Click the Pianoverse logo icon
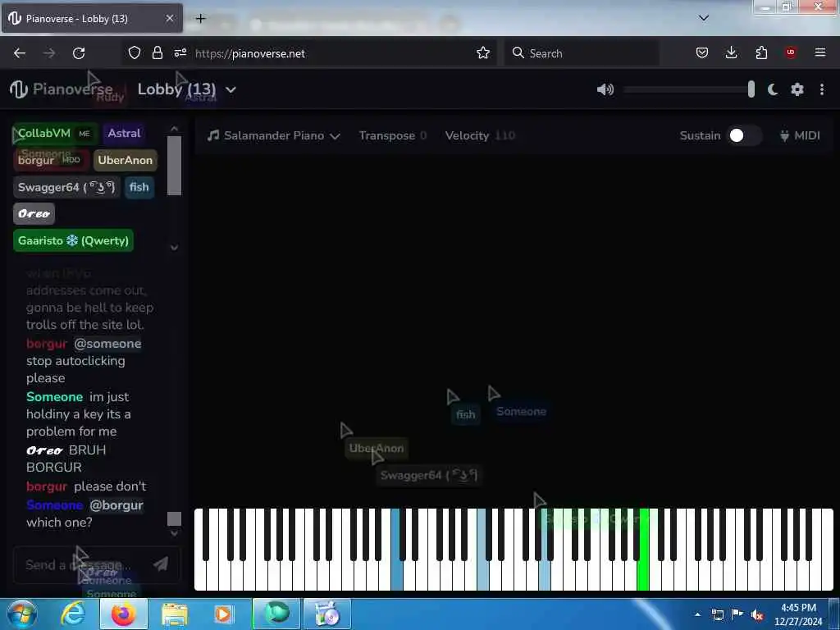Image resolution: width=840 pixels, height=630 pixels. pos(18,89)
